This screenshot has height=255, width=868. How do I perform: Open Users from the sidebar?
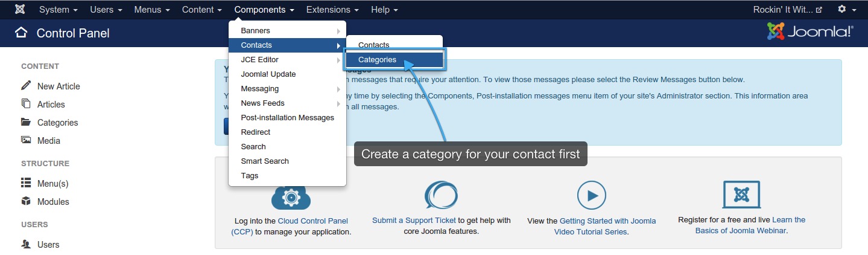48,245
